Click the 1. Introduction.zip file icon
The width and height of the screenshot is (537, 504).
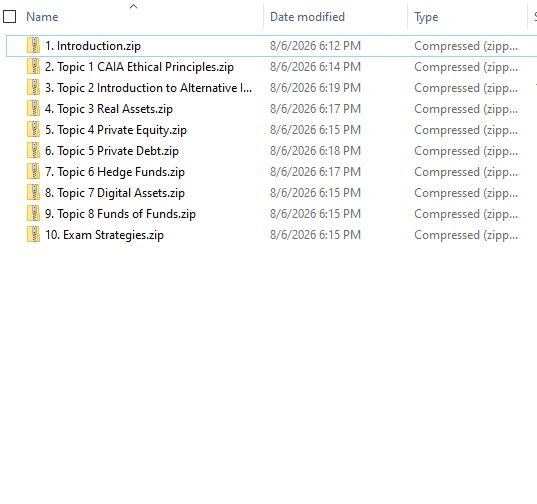(33, 46)
